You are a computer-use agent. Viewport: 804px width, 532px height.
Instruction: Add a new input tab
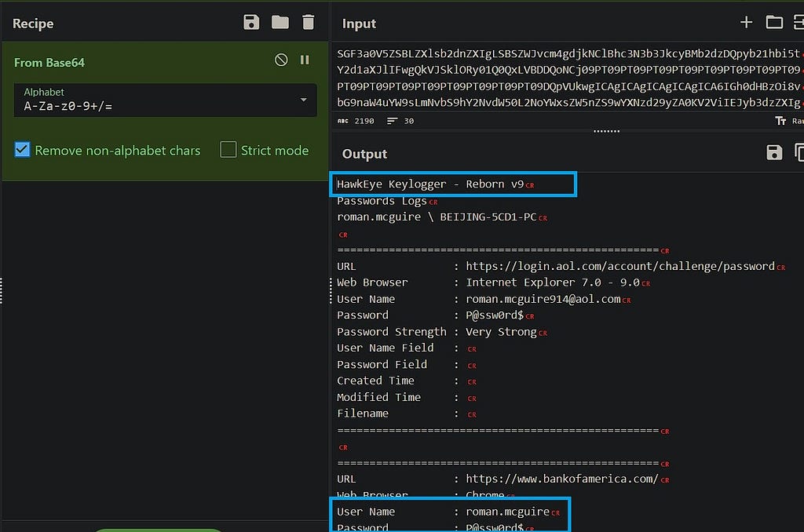747,22
